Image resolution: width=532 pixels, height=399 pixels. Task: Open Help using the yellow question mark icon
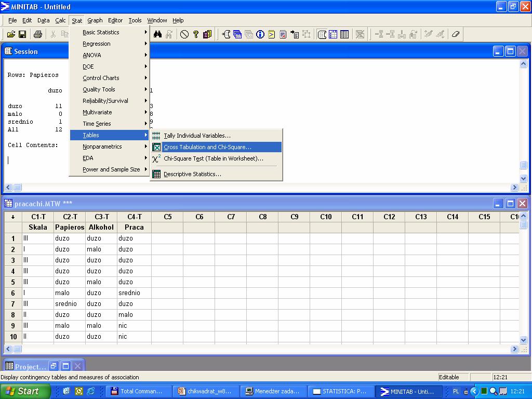point(196,34)
